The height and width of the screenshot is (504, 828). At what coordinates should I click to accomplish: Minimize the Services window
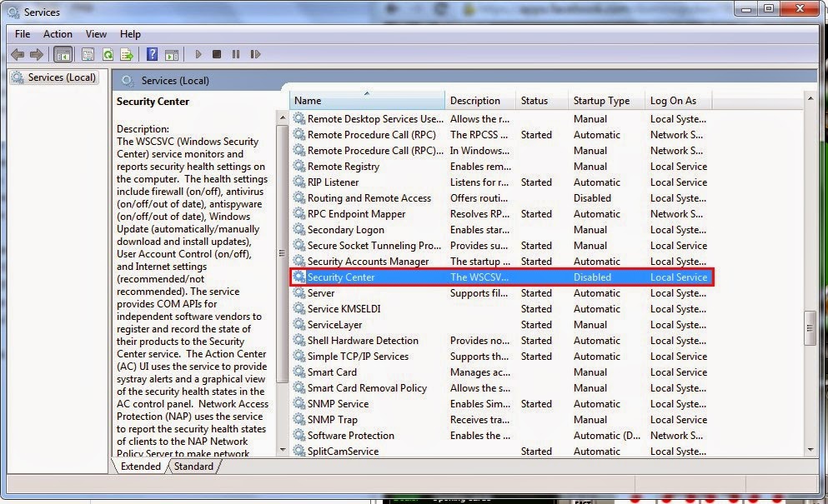pos(746,8)
